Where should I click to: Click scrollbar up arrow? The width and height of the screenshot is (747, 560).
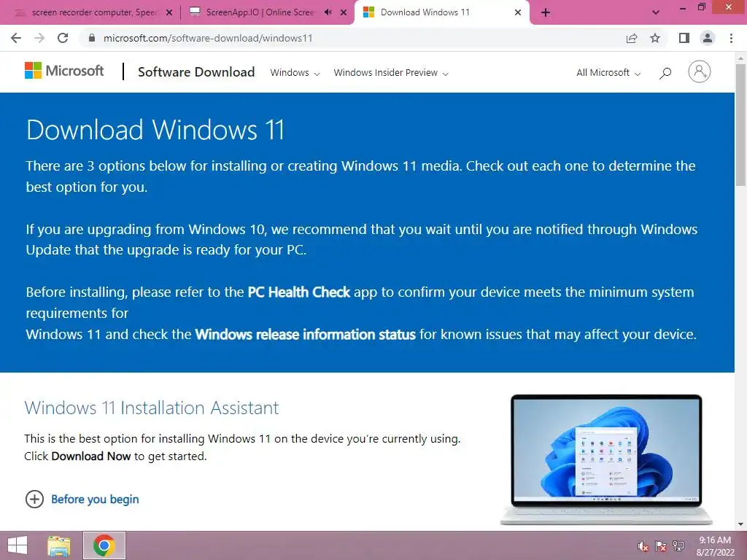point(740,58)
